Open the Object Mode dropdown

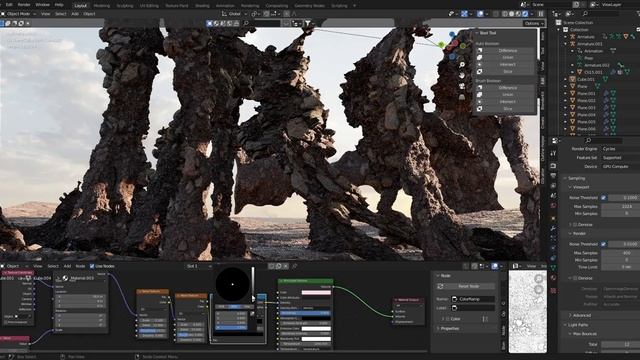[19, 13]
